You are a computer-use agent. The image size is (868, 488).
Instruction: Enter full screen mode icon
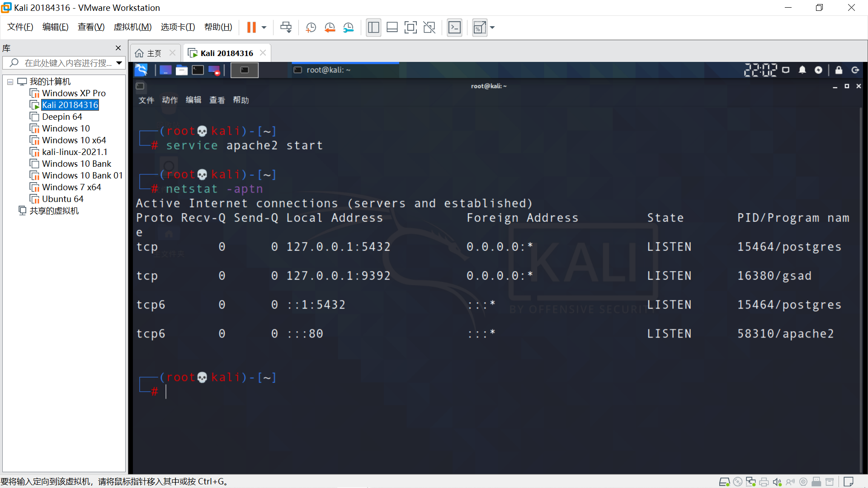click(410, 28)
